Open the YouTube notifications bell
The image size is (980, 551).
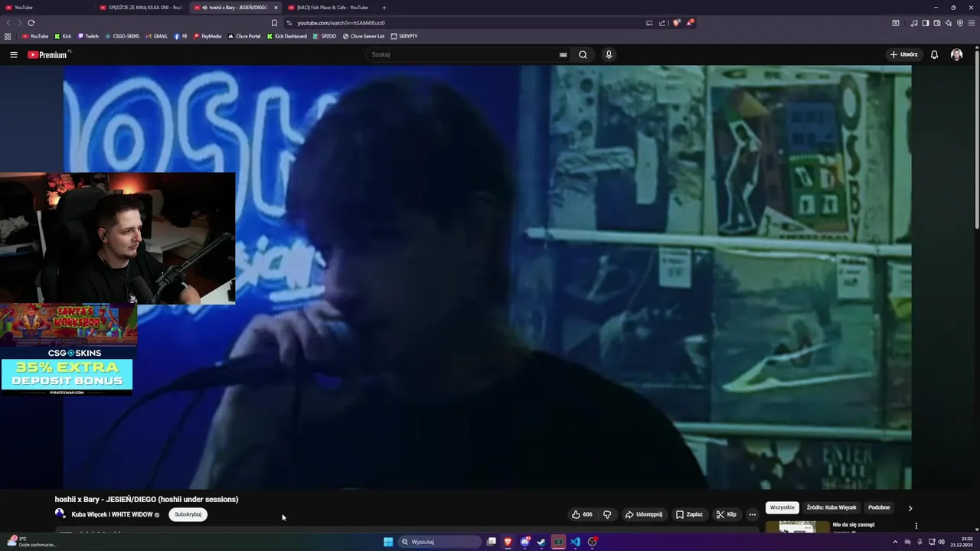point(934,54)
